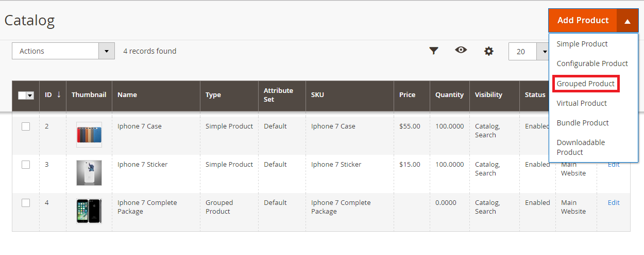Toggle the Add Product dropdown arrow
Screen dimensions: 644x255
click(x=627, y=21)
